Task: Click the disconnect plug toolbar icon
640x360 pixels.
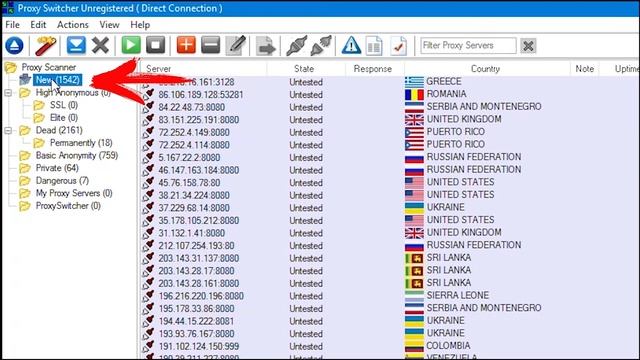Action: (x=321, y=45)
